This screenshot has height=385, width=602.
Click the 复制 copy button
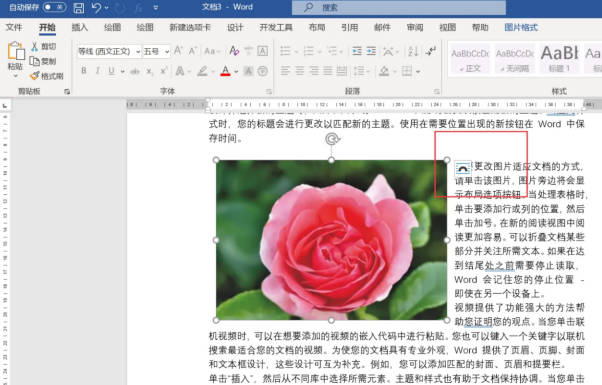(x=43, y=61)
